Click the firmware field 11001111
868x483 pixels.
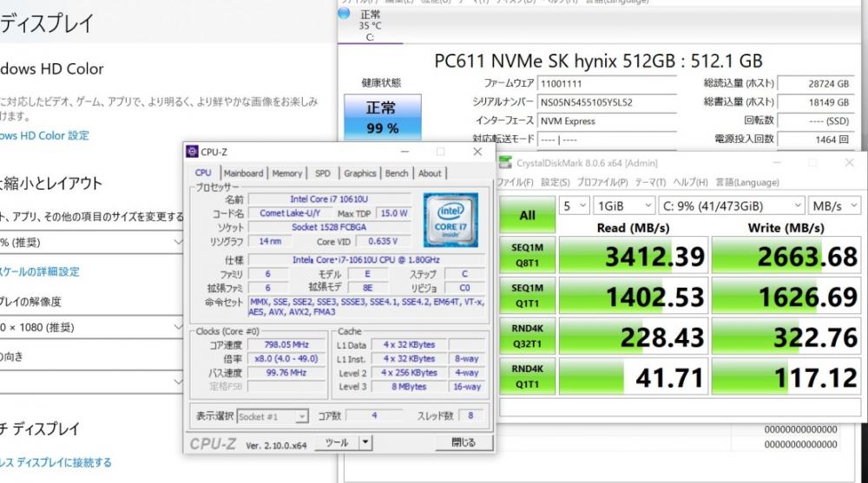tap(607, 83)
